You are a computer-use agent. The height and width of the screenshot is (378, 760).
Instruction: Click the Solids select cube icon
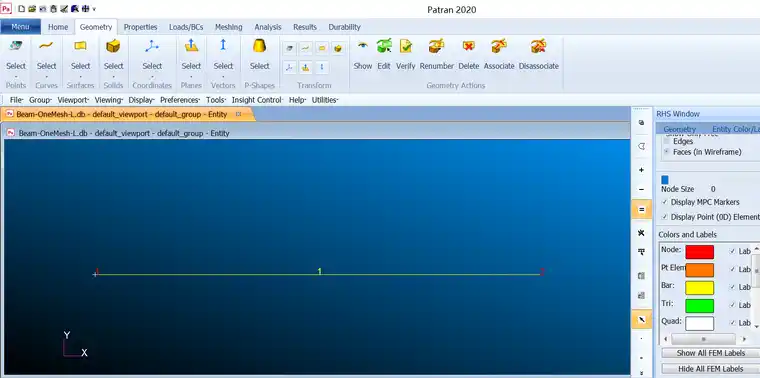coord(113,46)
